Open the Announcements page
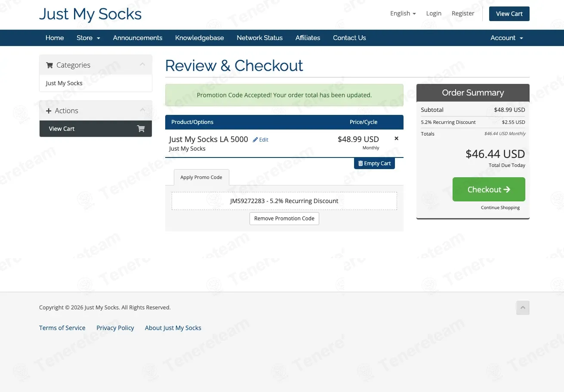 coord(138,38)
